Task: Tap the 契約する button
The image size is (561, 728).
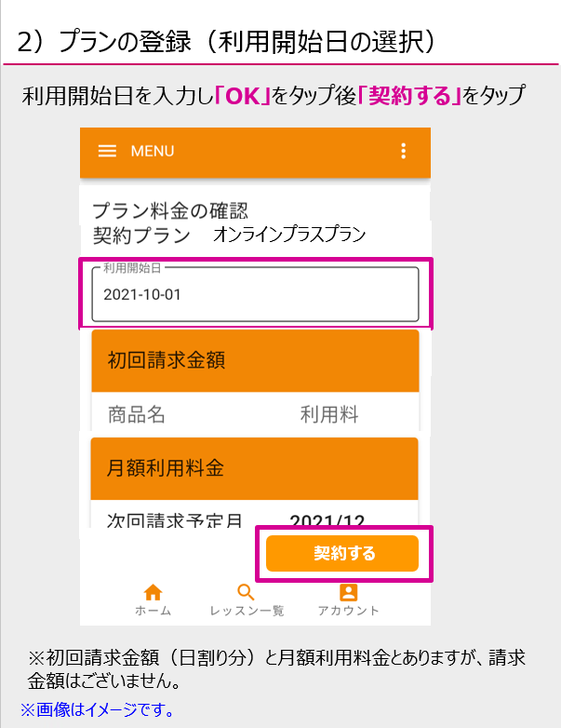Action: 342,553
